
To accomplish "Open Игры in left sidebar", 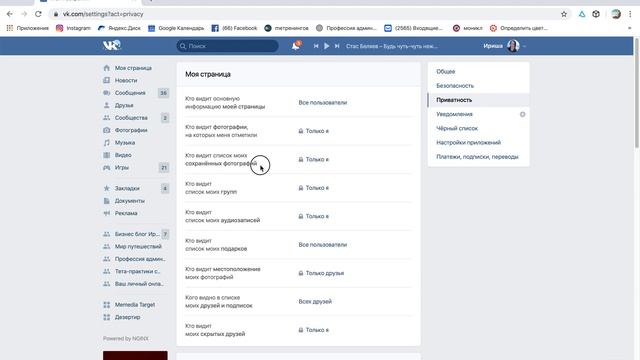I will point(122,168).
